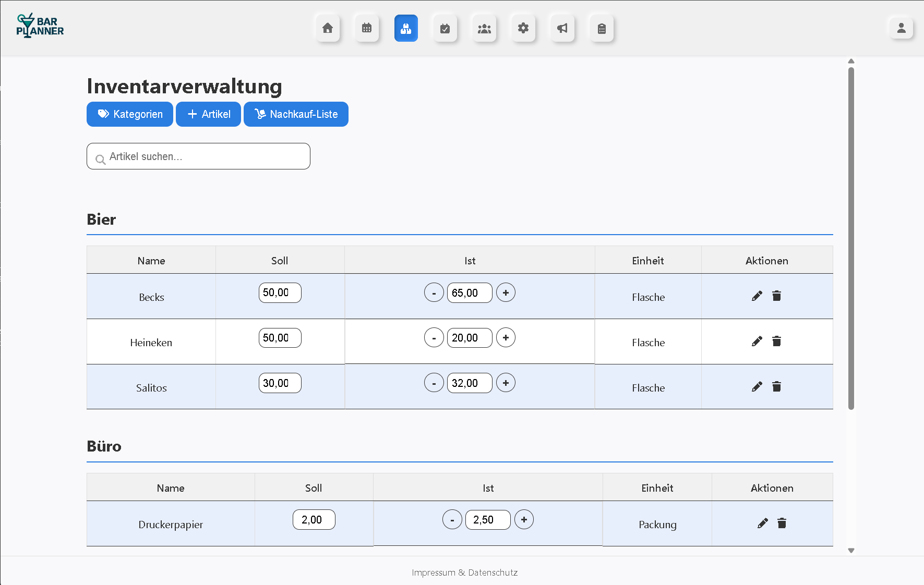Decrease the Heineken Ist value with minus

434,337
